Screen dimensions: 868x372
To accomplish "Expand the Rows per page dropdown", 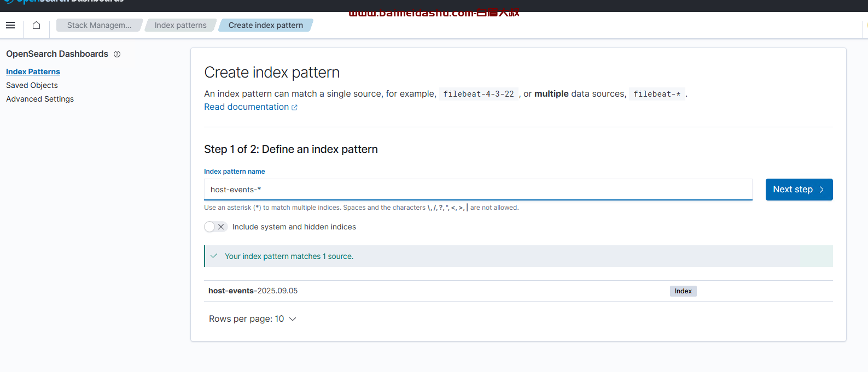I will [x=253, y=319].
